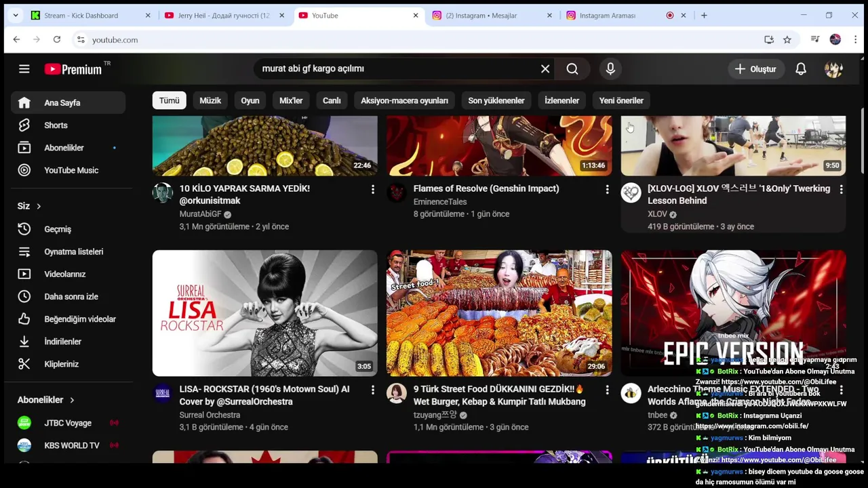Image resolution: width=868 pixels, height=488 pixels.
Task: Open the browser tab search dropdown
Action: pos(16,15)
